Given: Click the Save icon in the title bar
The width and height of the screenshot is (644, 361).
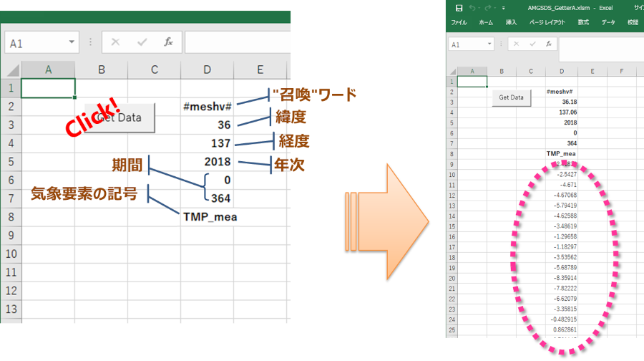Looking at the screenshot, I should [458, 8].
